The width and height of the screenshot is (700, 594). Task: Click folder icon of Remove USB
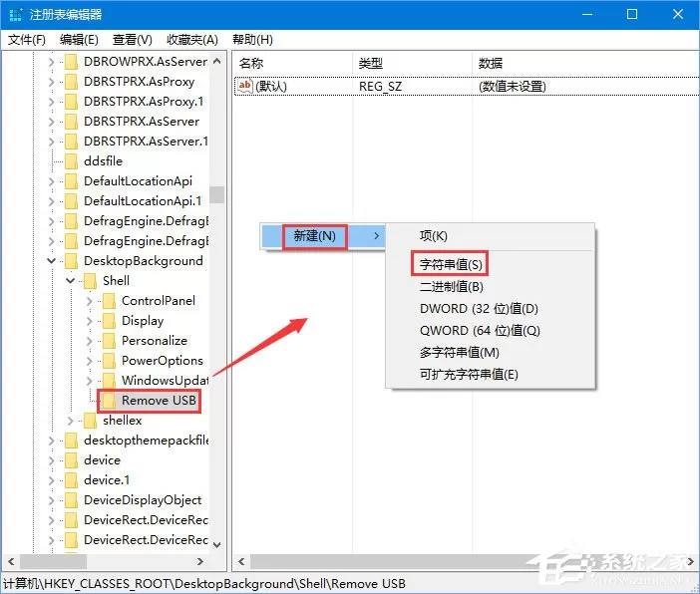coord(109,401)
